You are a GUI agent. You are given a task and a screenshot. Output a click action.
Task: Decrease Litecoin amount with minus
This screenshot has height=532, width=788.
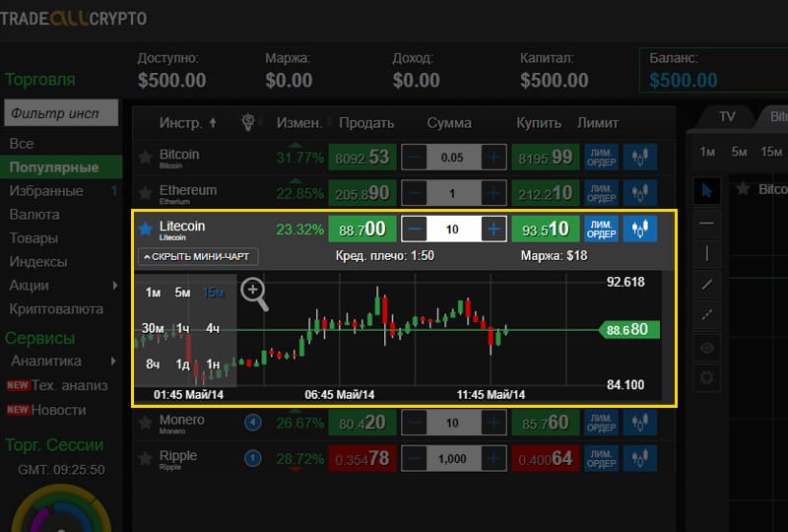414,230
